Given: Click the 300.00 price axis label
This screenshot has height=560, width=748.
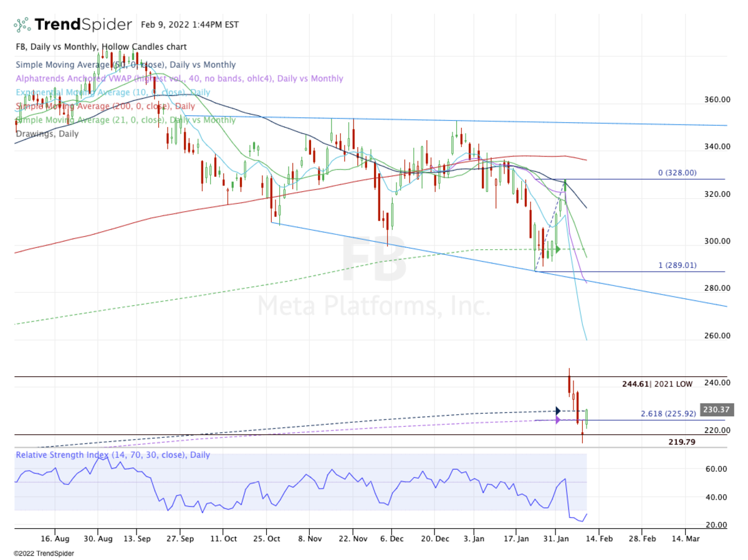Looking at the screenshot, I should [x=717, y=241].
